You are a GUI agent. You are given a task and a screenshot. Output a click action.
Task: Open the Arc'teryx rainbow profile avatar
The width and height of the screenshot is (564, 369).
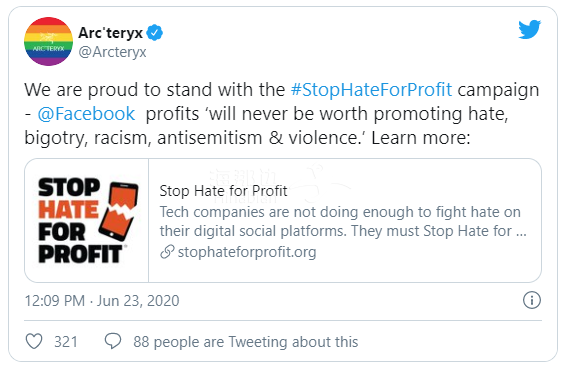coord(49,41)
